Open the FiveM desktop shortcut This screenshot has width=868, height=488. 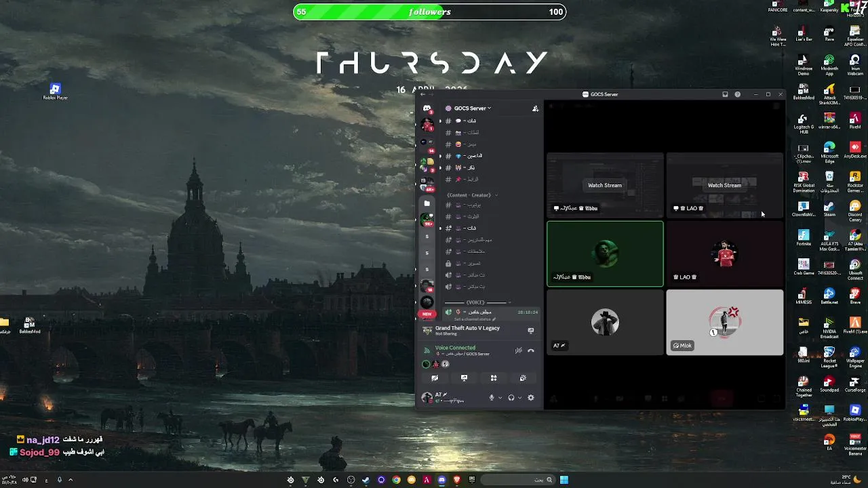pyautogui.click(x=855, y=121)
